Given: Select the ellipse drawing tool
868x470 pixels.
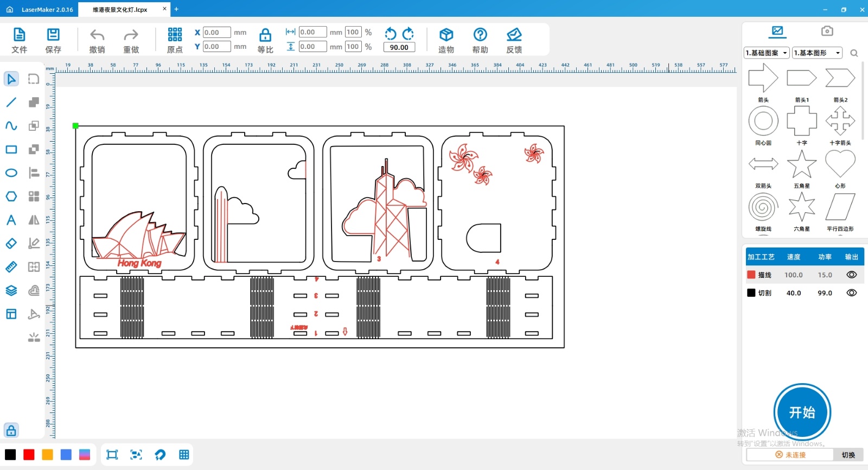Looking at the screenshot, I should (x=11, y=173).
